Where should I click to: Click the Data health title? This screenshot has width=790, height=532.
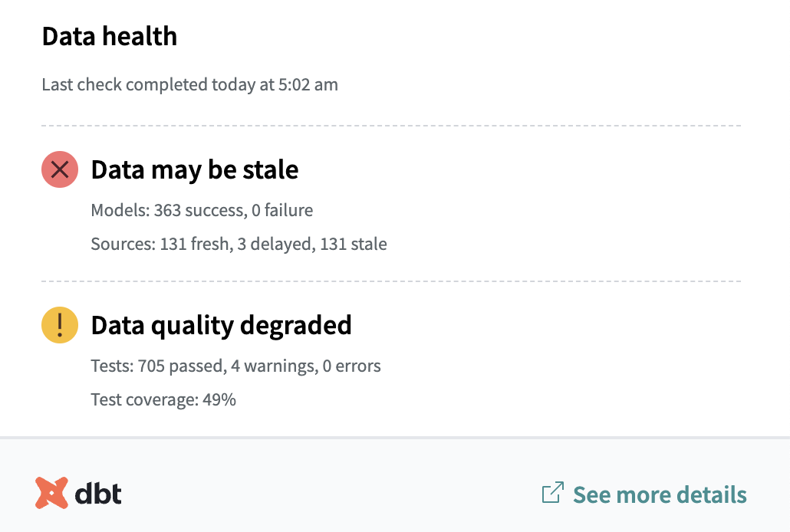110,36
